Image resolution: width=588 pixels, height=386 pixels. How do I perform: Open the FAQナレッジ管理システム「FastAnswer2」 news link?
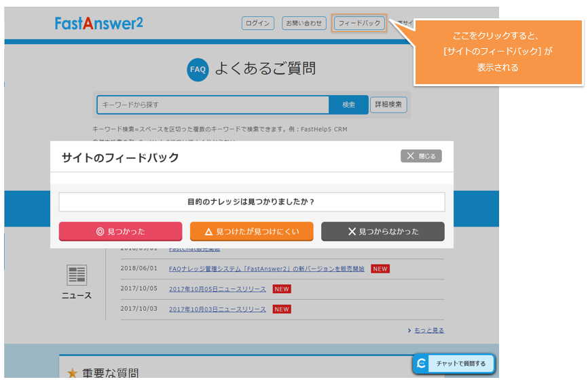(268, 269)
